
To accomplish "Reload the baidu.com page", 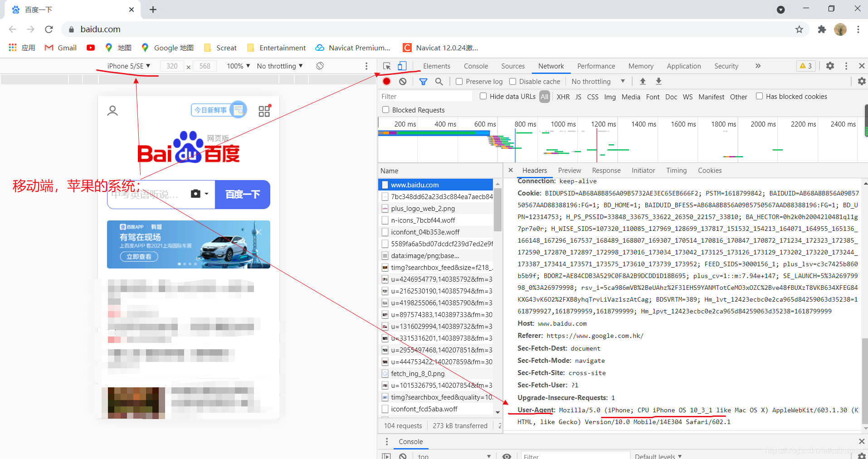I will tap(49, 29).
